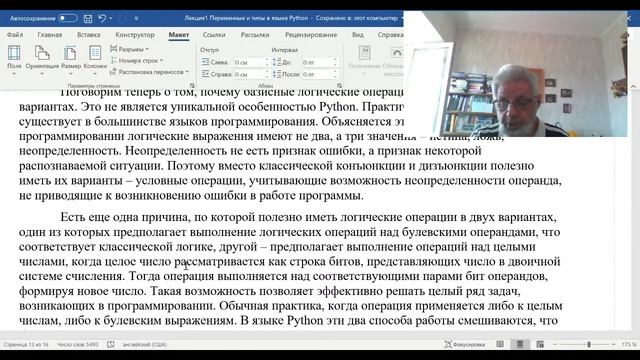Click the spacing before icon beside До
Viewport: 640px width, 360px height.
277,62
